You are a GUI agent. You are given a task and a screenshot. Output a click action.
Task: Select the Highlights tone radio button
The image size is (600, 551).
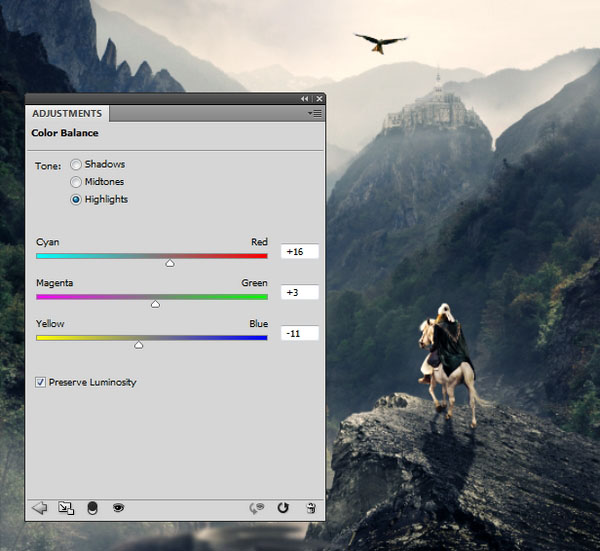point(76,200)
